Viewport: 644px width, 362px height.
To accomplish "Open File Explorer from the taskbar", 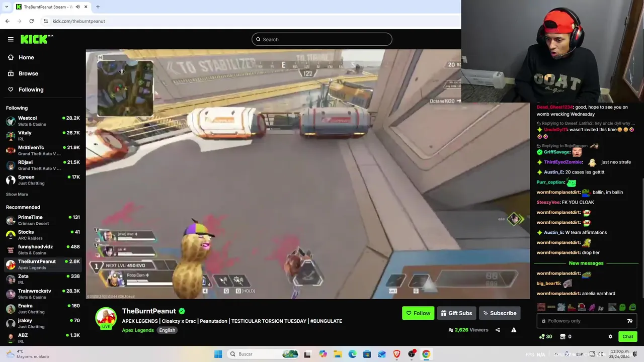I will [338, 354].
